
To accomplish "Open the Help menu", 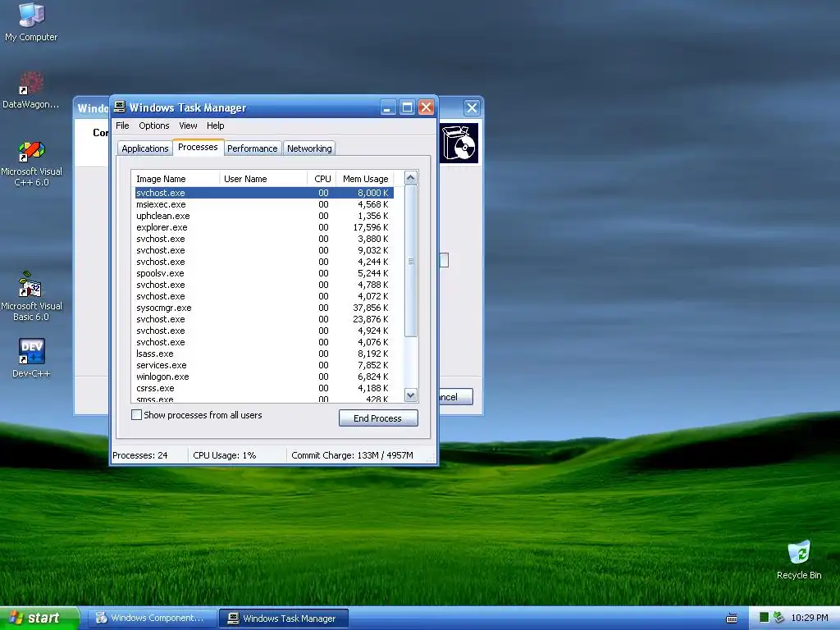I will (x=216, y=126).
